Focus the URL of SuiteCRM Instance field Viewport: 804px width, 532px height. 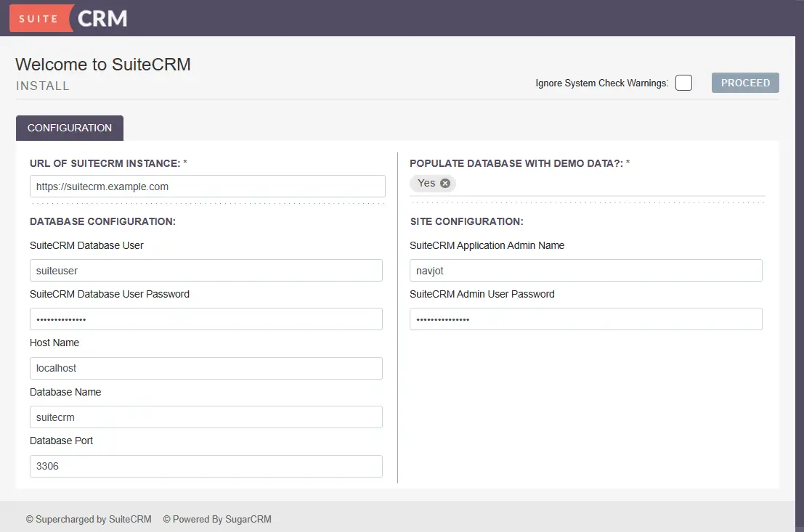pos(208,187)
